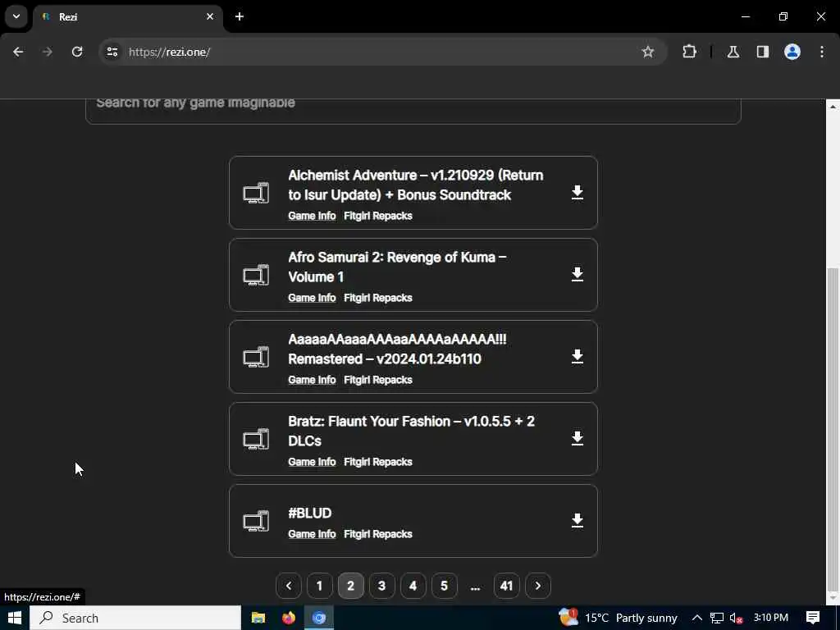Go to next page of results
Screen dimensions: 840x630
pos(538,586)
